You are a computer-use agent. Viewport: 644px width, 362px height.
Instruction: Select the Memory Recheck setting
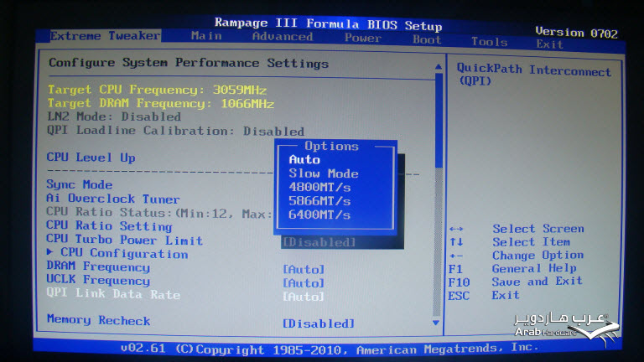click(99, 321)
